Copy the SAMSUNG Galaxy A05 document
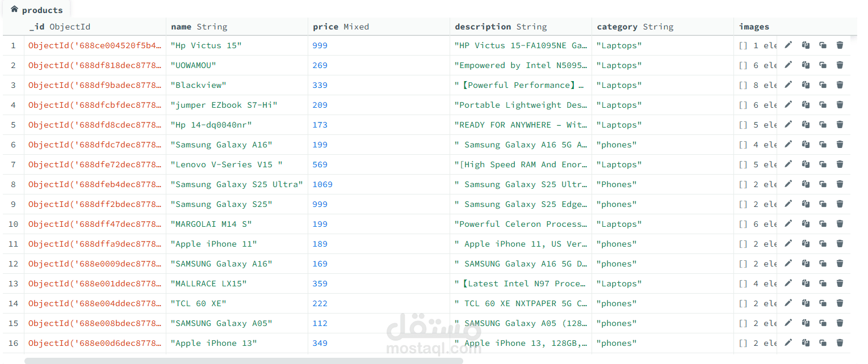 pyautogui.click(x=806, y=323)
